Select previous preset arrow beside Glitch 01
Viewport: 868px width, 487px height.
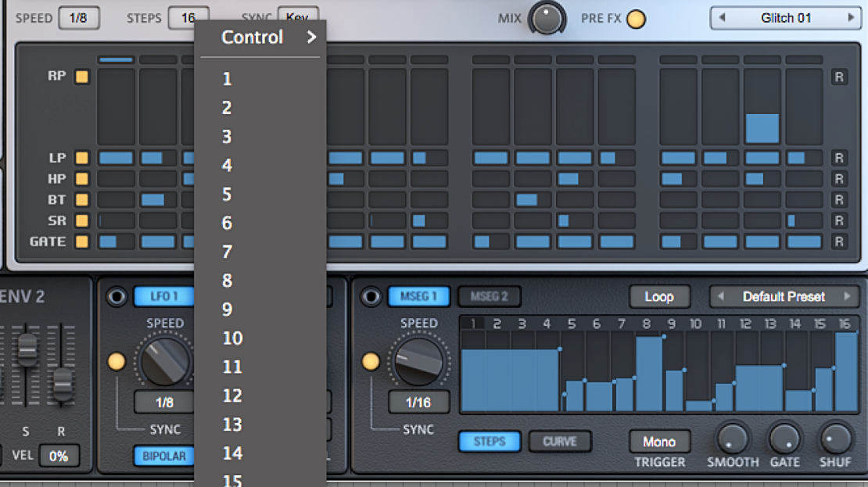point(722,18)
